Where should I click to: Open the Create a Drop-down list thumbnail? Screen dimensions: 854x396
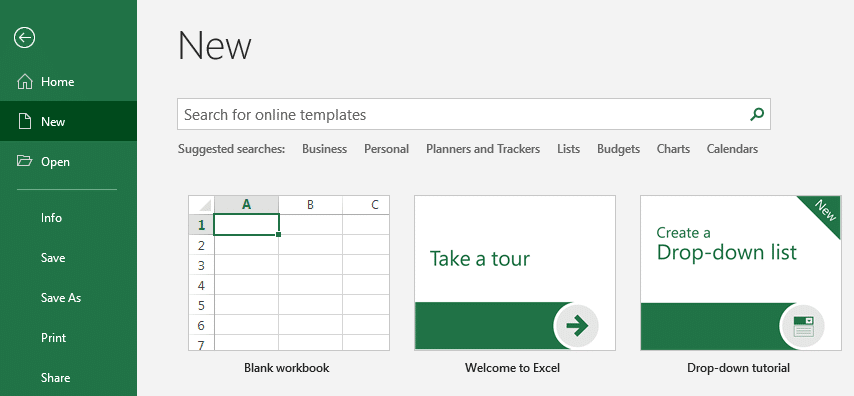(x=741, y=273)
